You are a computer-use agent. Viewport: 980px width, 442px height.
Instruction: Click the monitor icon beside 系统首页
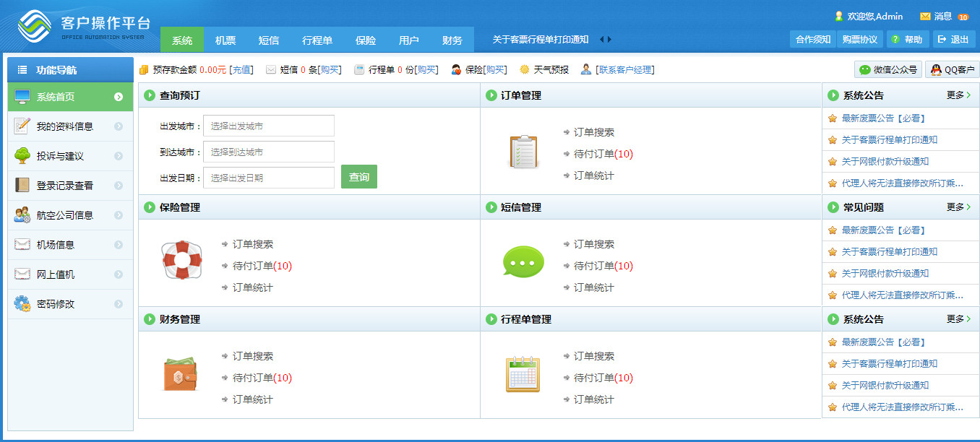(22, 97)
